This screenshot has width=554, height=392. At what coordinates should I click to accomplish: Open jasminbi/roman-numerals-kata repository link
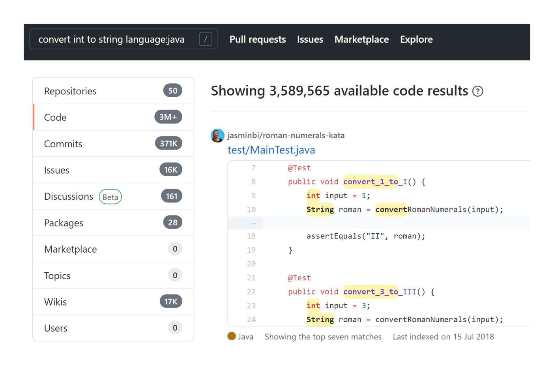[x=286, y=135]
